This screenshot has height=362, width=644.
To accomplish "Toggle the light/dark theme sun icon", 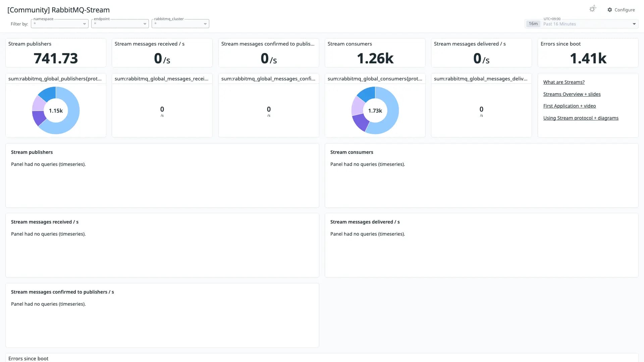I will (592, 9).
